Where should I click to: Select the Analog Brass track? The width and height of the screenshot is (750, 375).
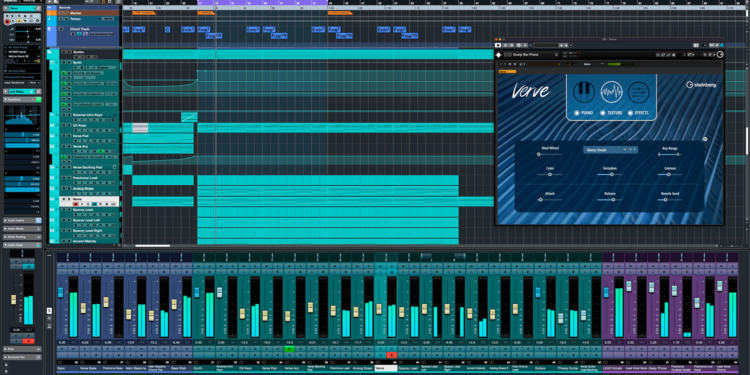point(83,189)
